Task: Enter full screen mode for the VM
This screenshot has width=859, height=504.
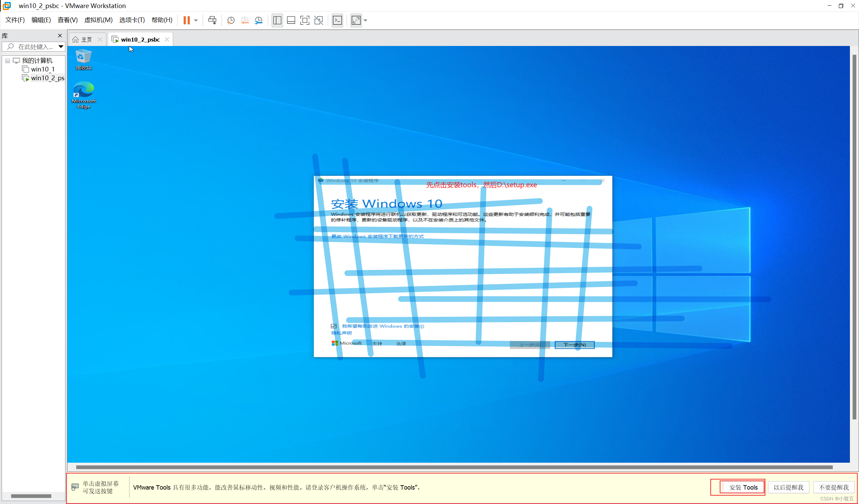Action: tap(304, 20)
